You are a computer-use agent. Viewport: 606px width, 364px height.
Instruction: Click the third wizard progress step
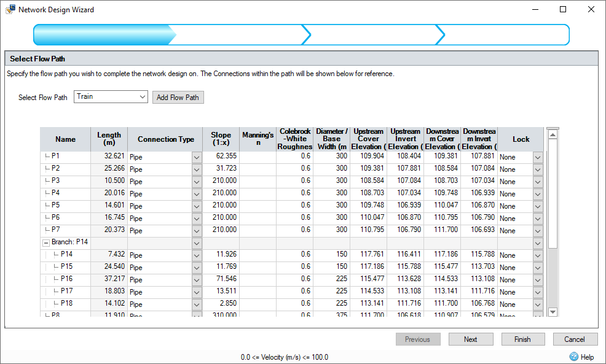coord(374,35)
